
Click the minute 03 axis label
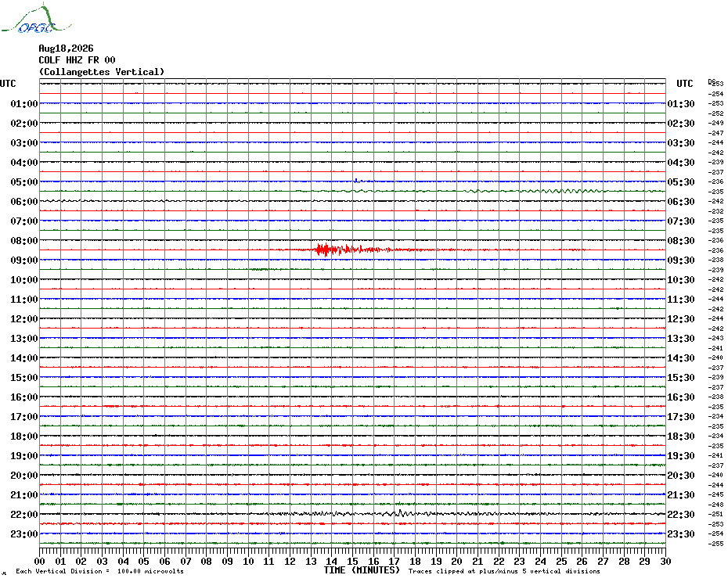click(102, 562)
